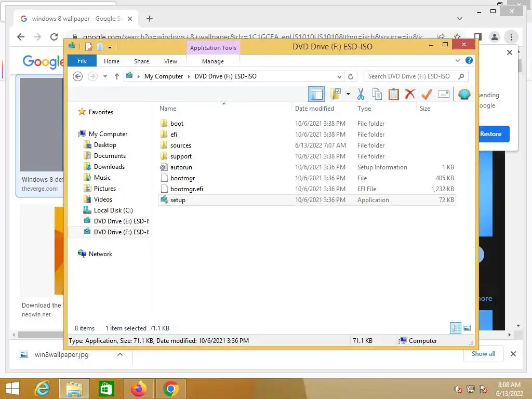The width and height of the screenshot is (532, 399).
Task: Open the Manage ribbon tab
Action: click(212, 61)
